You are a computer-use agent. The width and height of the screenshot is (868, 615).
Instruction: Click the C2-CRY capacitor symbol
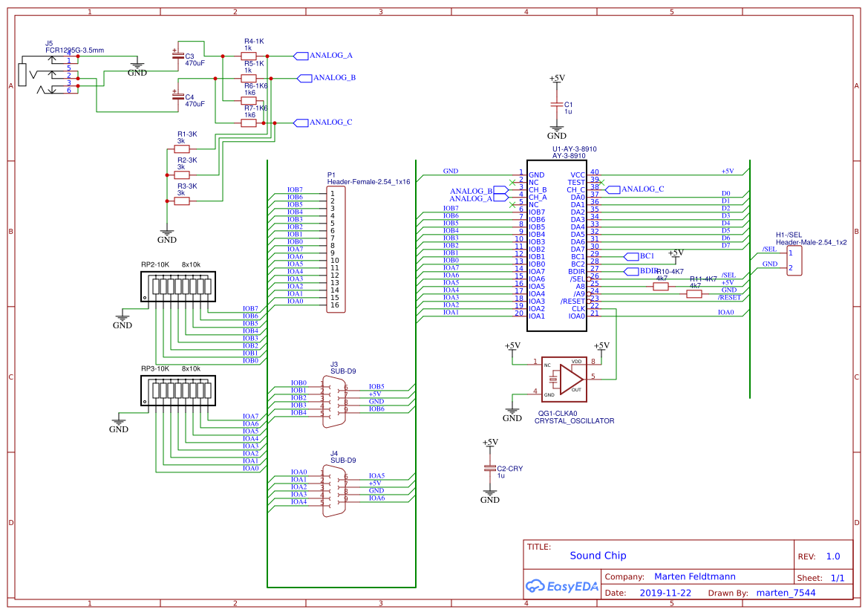(x=489, y=468)
